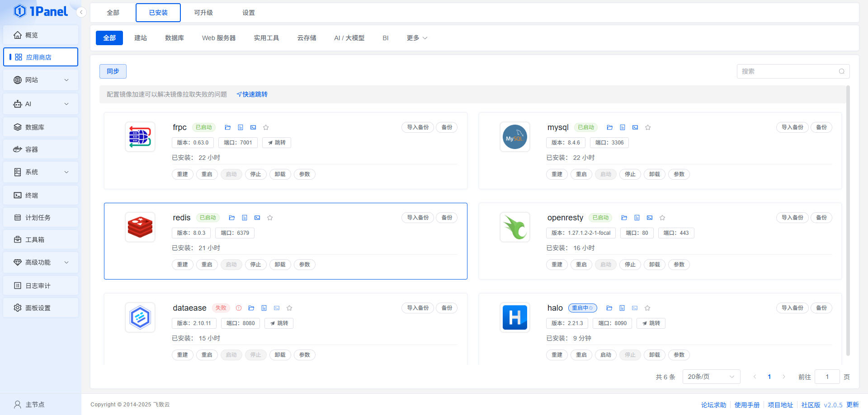
Task: View redis logs via document icon
Action: coord(245,218)
